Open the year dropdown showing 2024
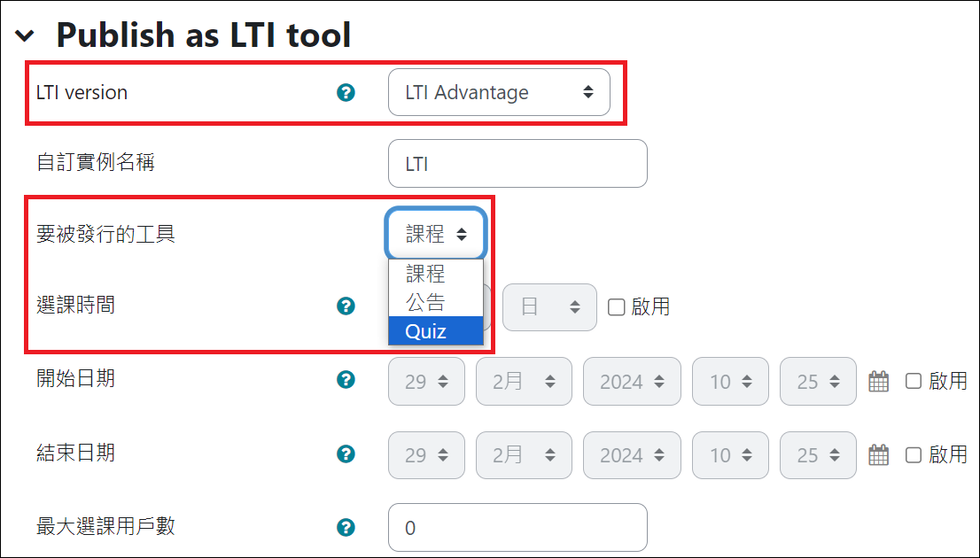The width and height of the screenshot is (980, 558). tap(632, 380)
